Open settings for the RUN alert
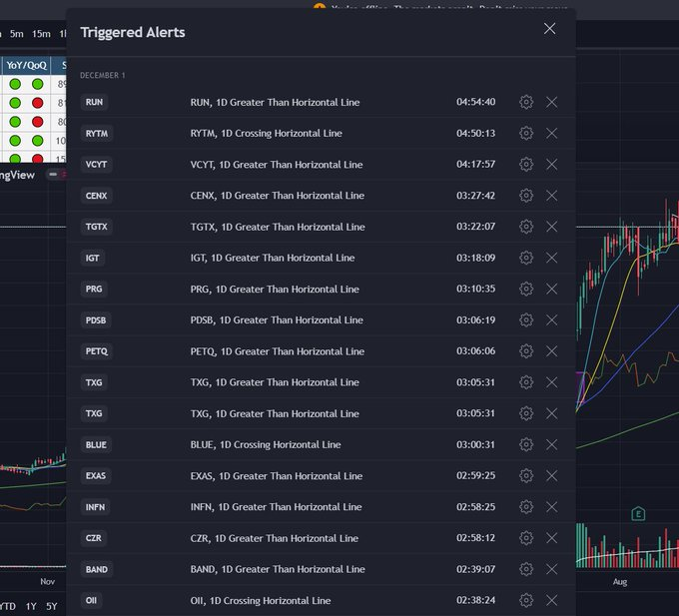The height and width of the screenshot is (616, 679). 526,102
